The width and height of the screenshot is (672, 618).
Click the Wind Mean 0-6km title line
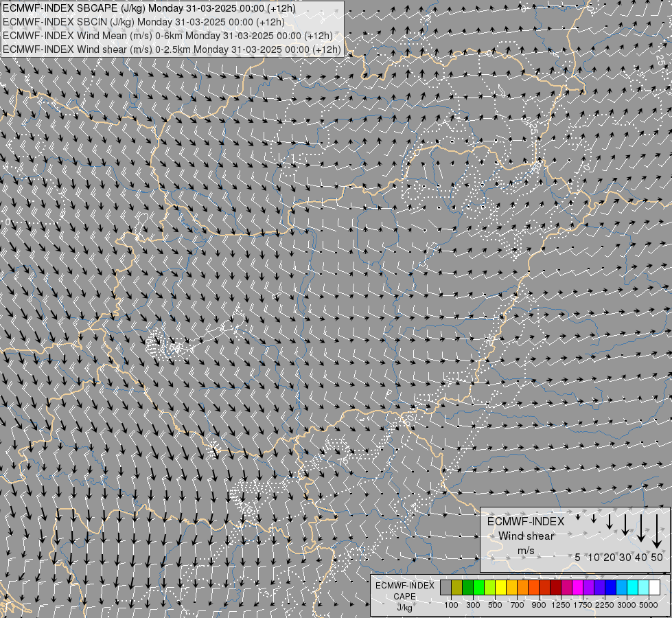(x=167, y=36)
